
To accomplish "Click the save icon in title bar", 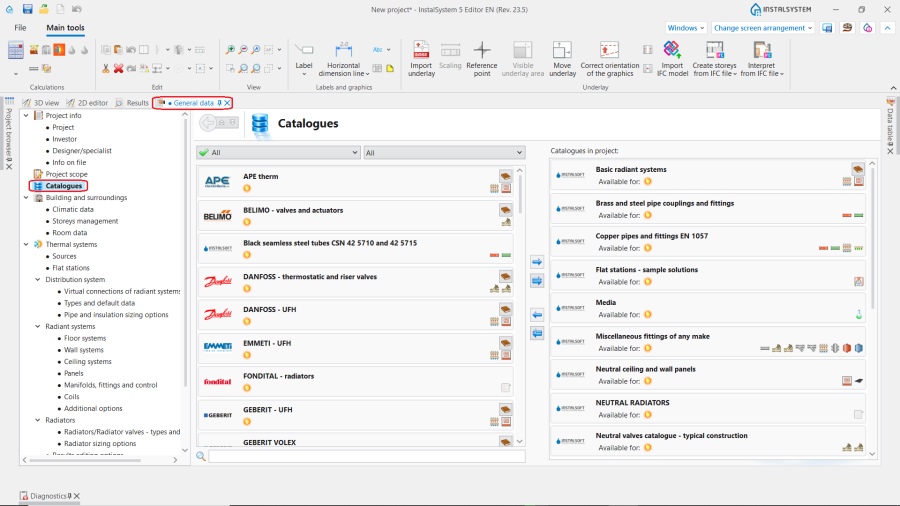I will [27, 9].
